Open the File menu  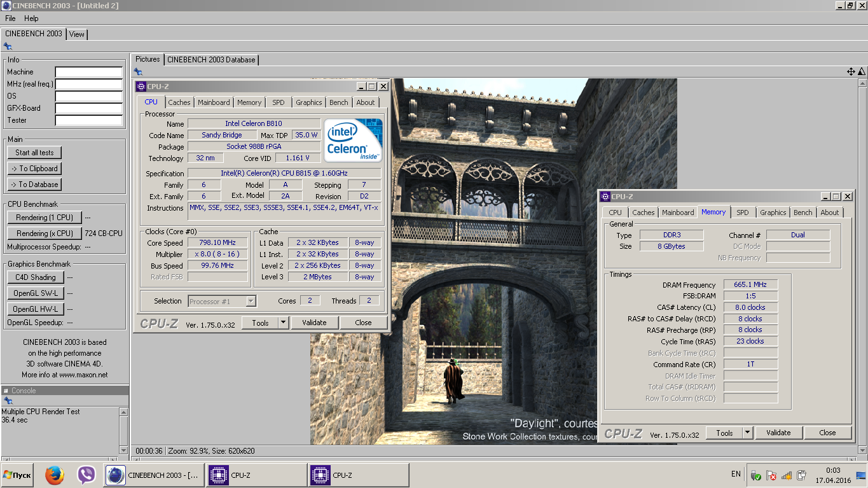(10, 18)
